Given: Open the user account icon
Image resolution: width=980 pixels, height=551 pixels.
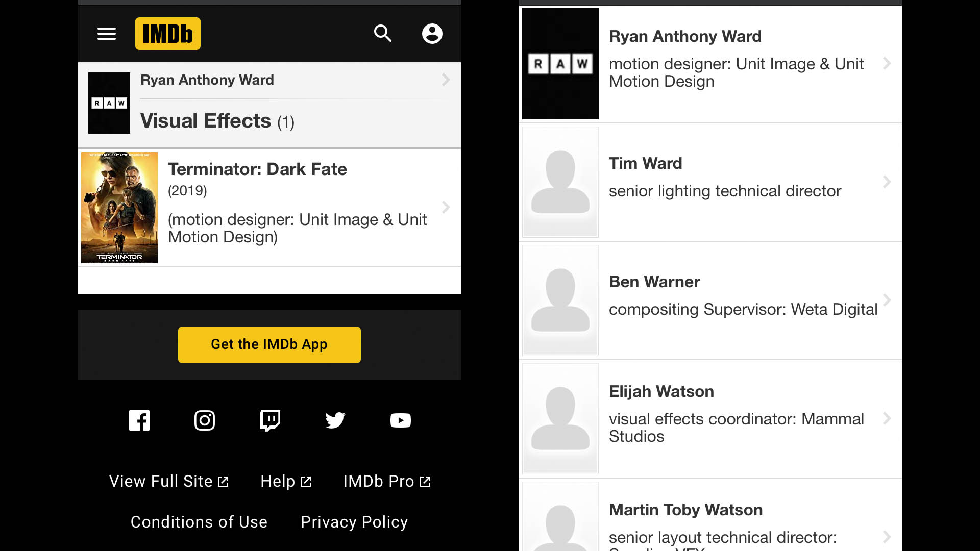Looking at the screenshot, I should (432, 34).
